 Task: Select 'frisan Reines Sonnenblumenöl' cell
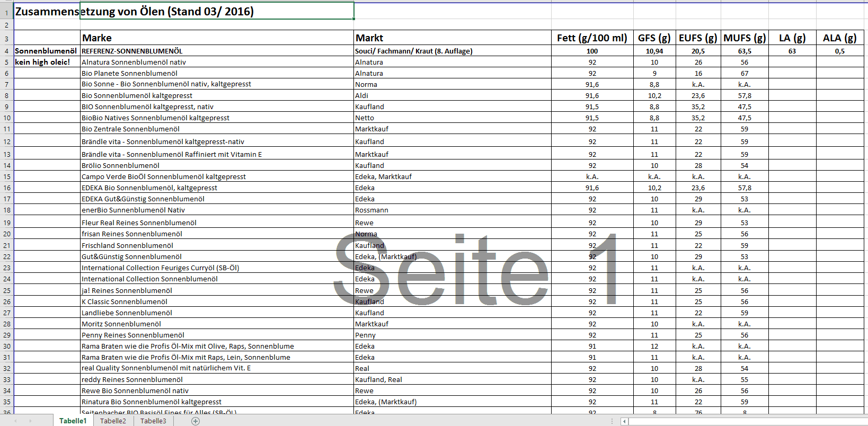click(x=217, y=234)
